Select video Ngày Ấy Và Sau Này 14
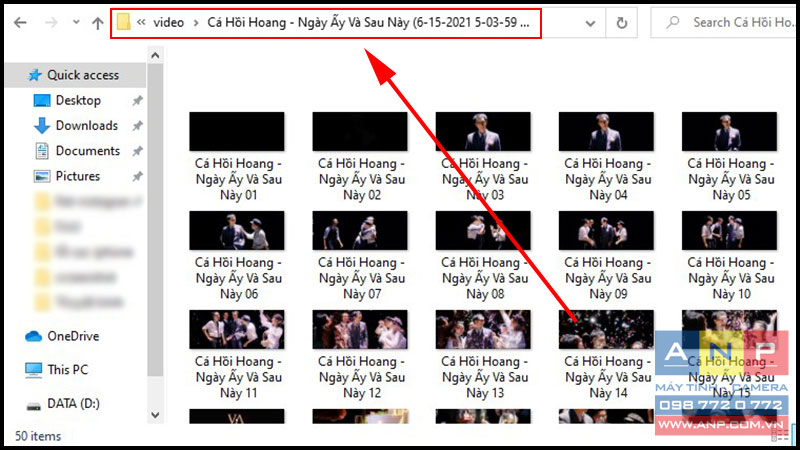The width and height of the screenshot is (800, 450). (x=607, y=355)
